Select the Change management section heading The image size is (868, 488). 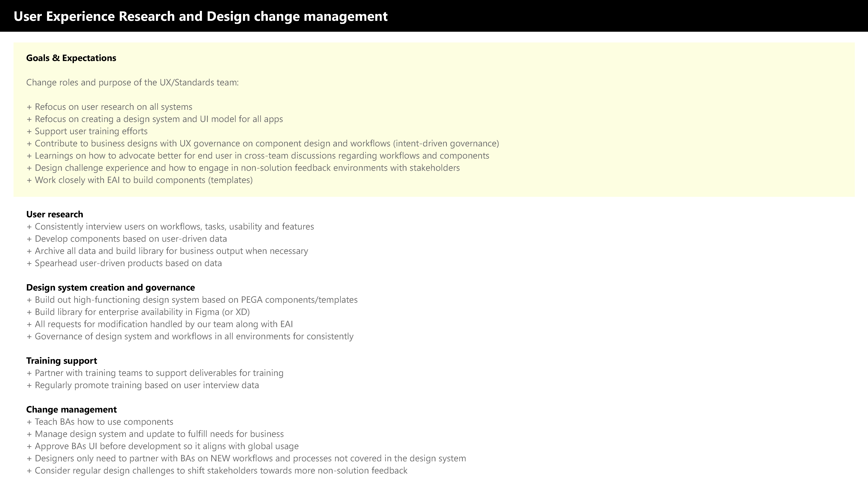(x=71, y=410)
